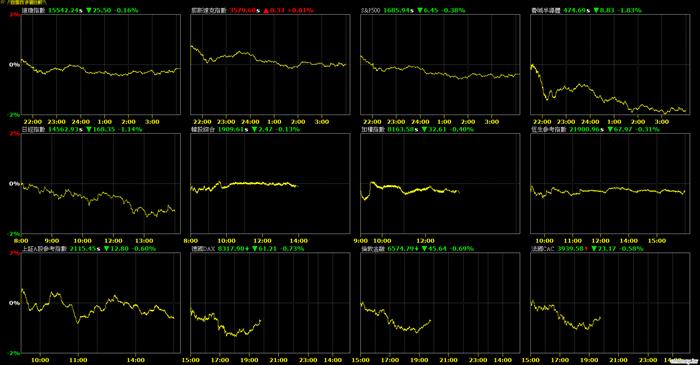Click the 韓股綜合 index name label
Viewport: 700px width, 365px height.
pyautogui.click(x=203, y=129)
